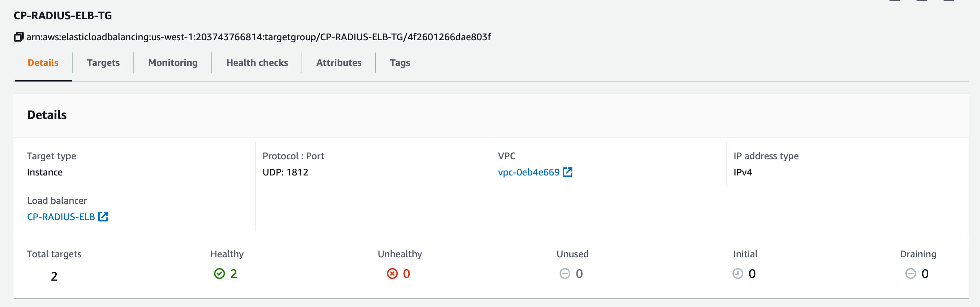Image resolution: width=980 pixels, height=307 pixels.
Task: Select the Attributes tab
Action: (x=339, y=63)
